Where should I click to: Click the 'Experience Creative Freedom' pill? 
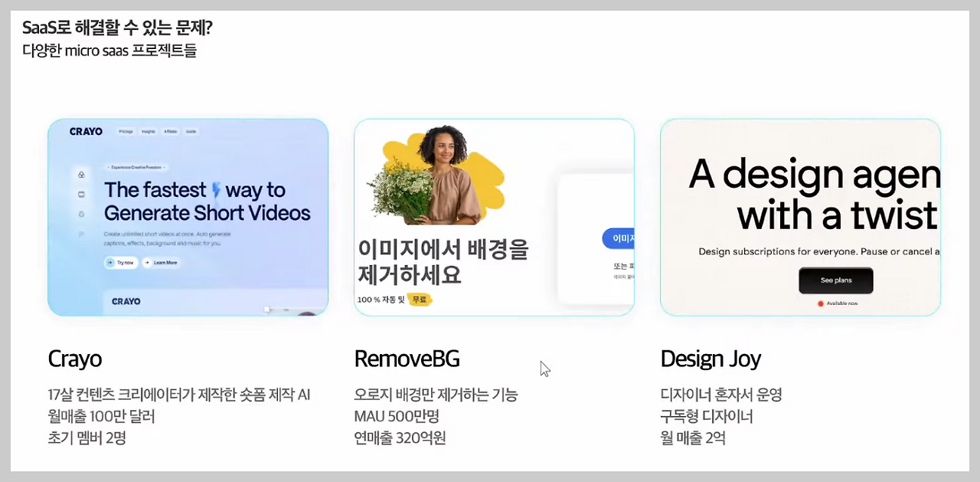pos(136,167)
